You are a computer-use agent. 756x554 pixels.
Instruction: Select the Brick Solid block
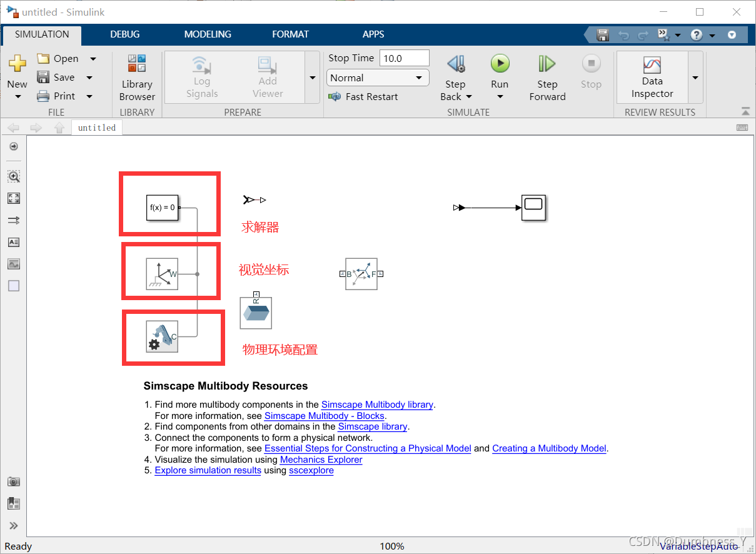click(256, 313)
